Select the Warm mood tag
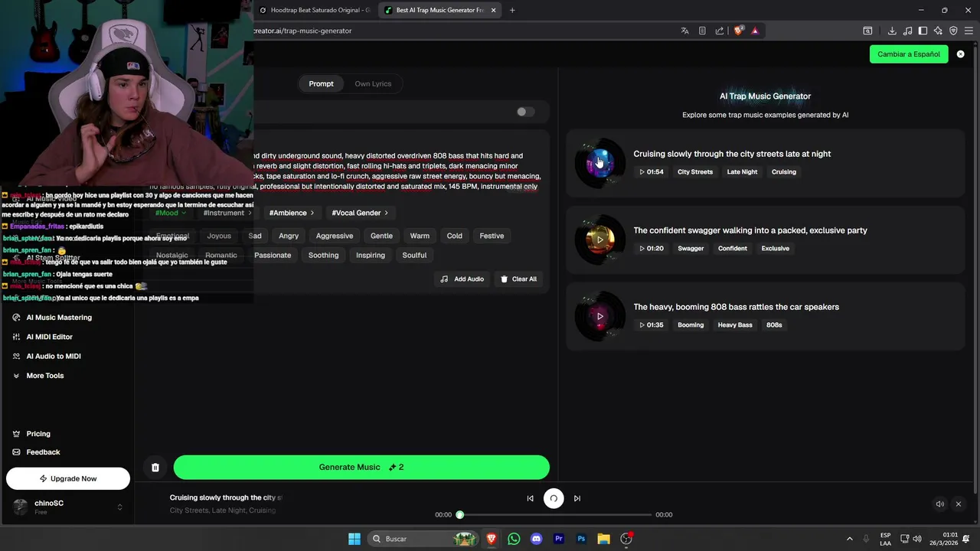Screen dimensions: 980x551 coord(420,236)
